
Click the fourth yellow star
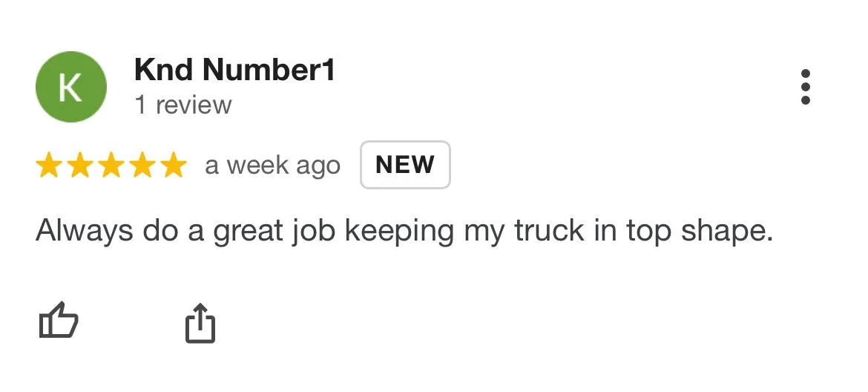coord(142,166)
